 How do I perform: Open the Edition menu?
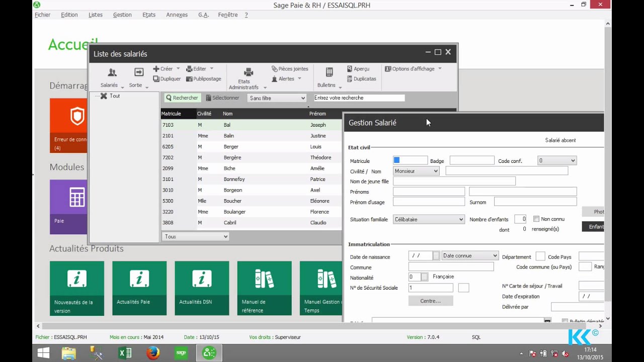click(69, 15)
